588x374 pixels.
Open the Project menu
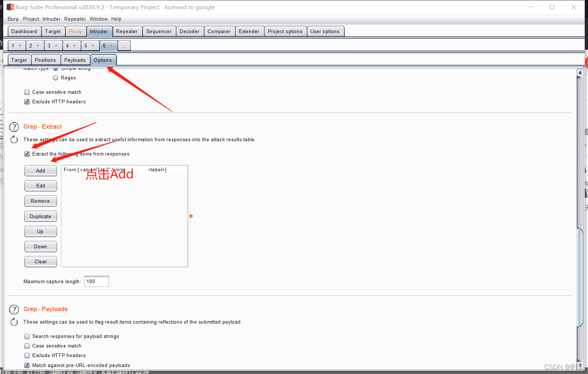pyautogui.click(x=31, y=19)
